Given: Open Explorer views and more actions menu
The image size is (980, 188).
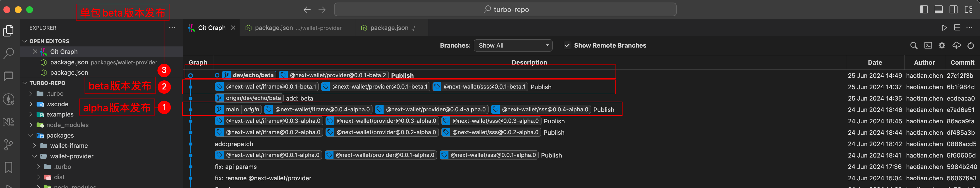Looking at the screenshot, I should tap(172, 28).
